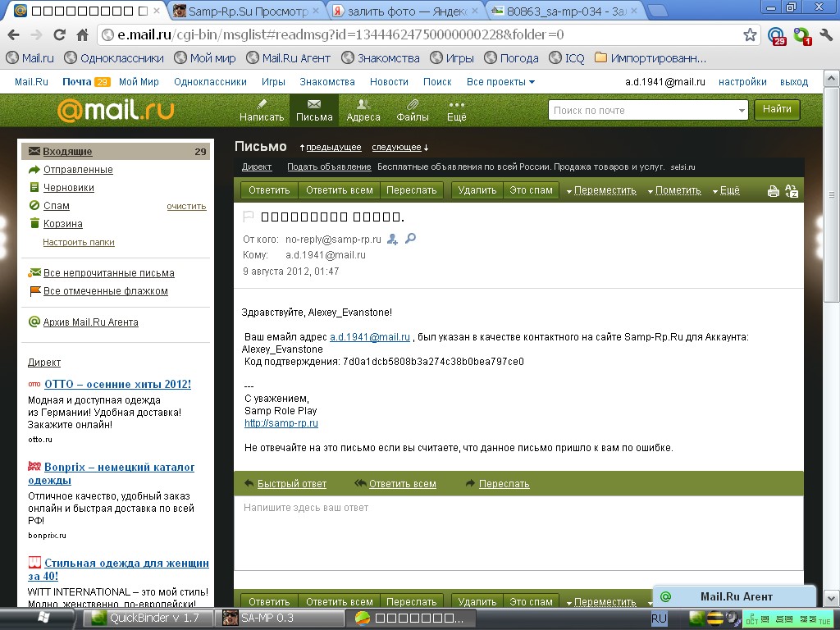This screenshot has width=840, height=630.
Task: Switch to QuickBinder v 1.7 in taskbar
Action: 148,619
